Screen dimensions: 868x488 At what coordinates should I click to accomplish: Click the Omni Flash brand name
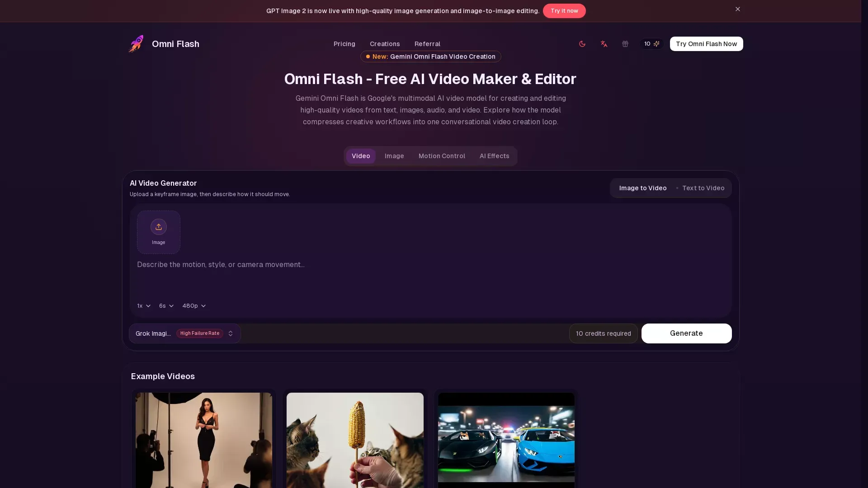coord(175,44)
